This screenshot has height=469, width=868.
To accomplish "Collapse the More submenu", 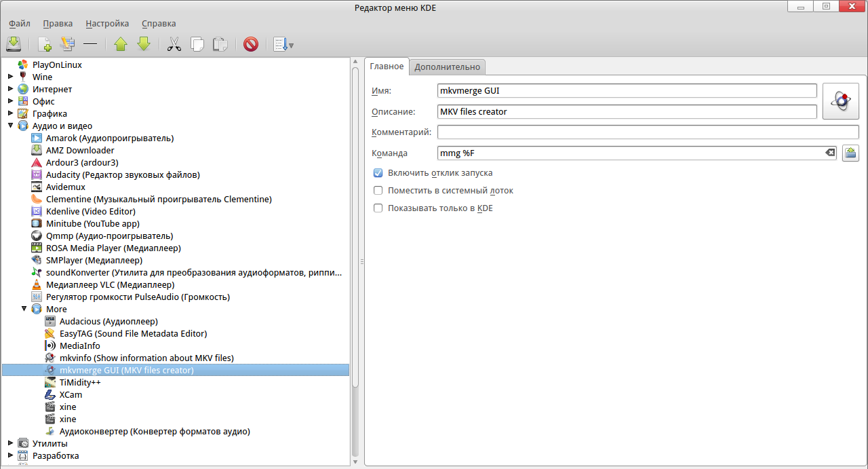I will pos(24,309).
